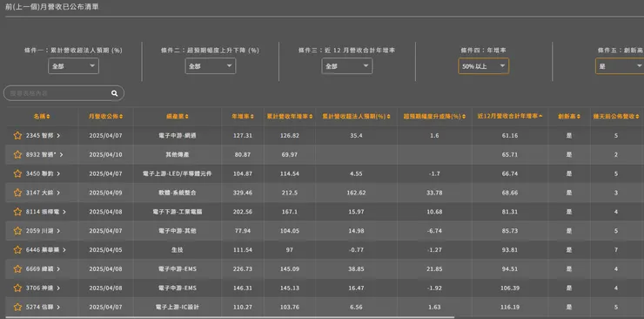Open the 3706 stock link

43,288
